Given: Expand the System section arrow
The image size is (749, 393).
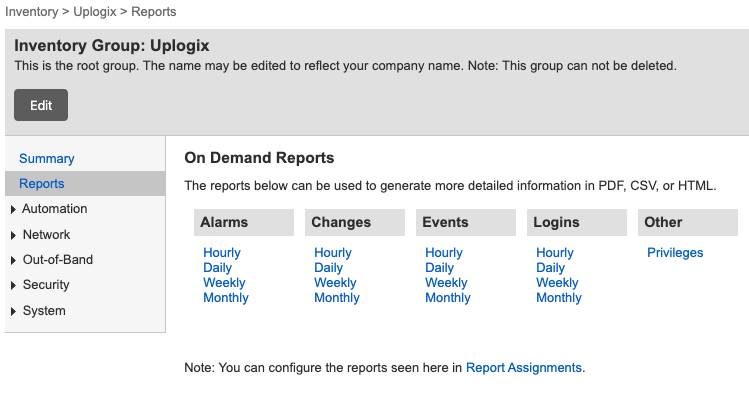Looking at the screenshot, I should [x=13, y=311].
